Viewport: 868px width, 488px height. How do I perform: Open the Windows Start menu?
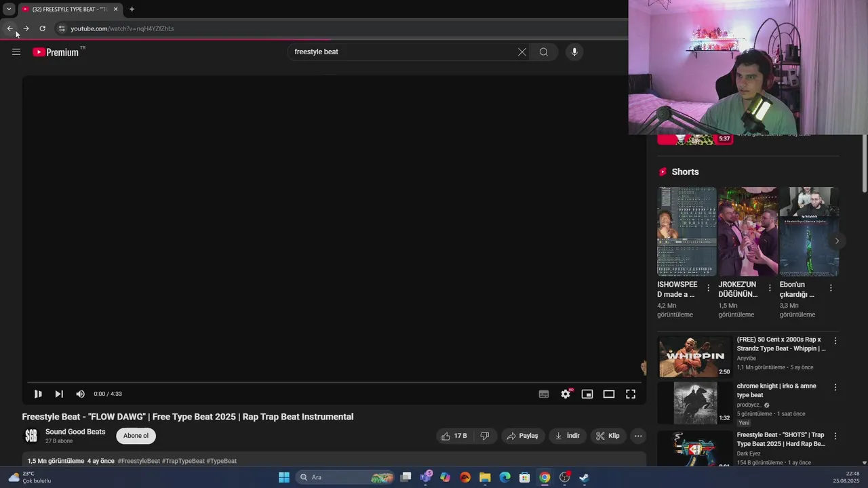[x=284, y=477]
